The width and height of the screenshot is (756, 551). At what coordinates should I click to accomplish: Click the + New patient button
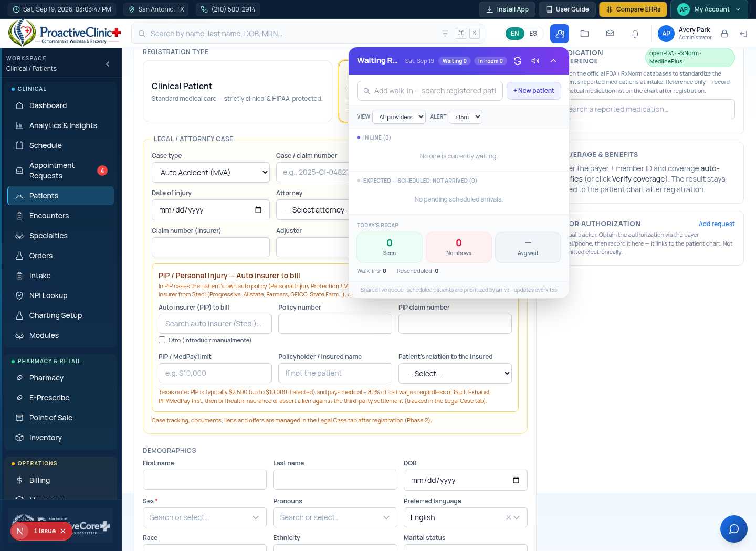[x=534, y=91]
